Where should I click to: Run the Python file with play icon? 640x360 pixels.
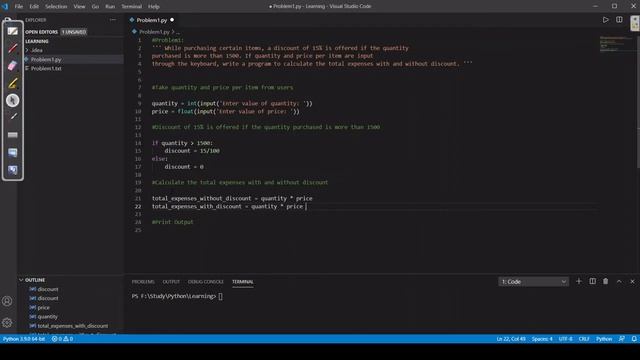606,20
